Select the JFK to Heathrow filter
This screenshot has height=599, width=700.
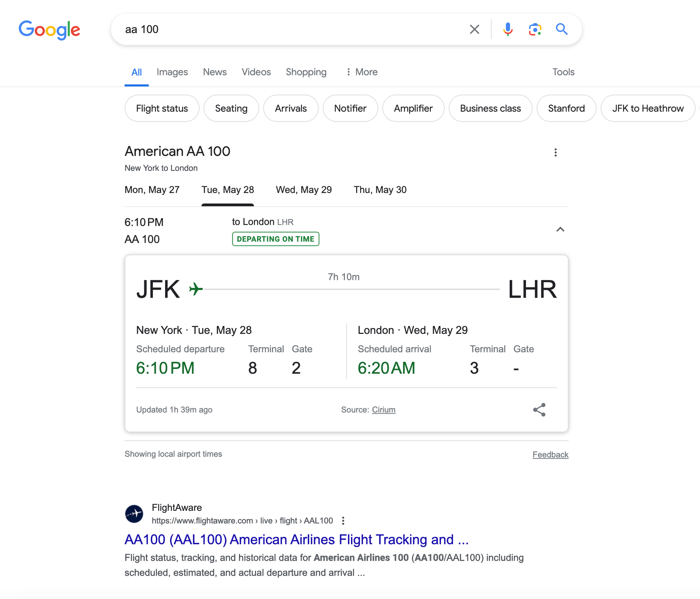(x=647, y=108)
